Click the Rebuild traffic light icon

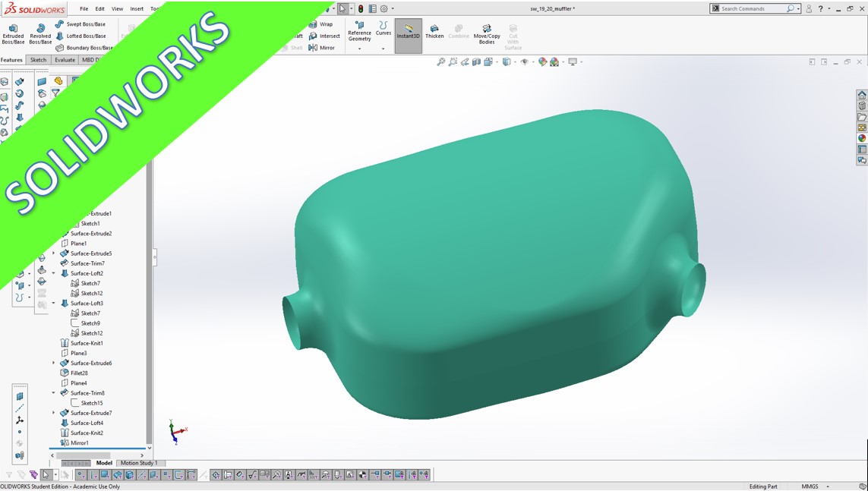tap(361, 9)
